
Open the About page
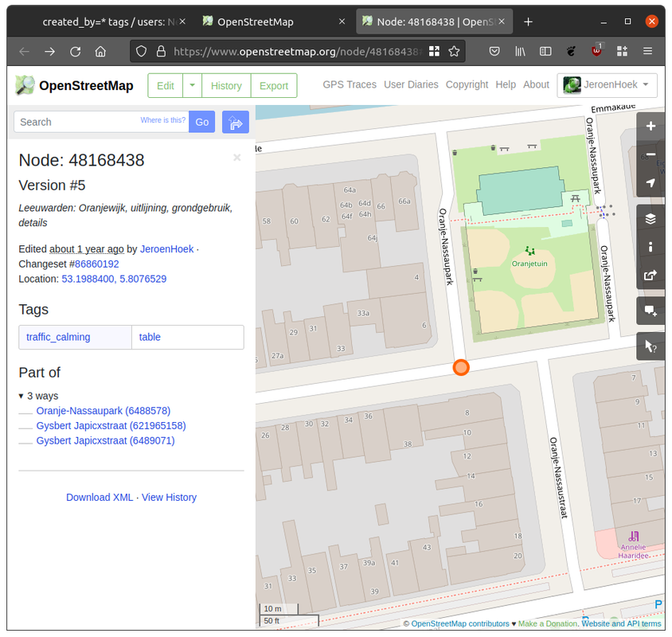click(x=536, y=85)
